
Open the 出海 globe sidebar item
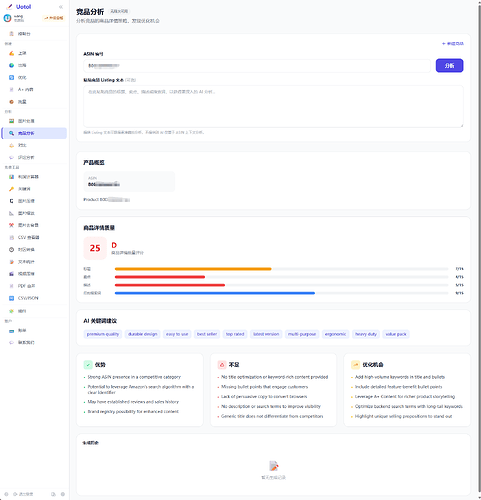(34, 65)
